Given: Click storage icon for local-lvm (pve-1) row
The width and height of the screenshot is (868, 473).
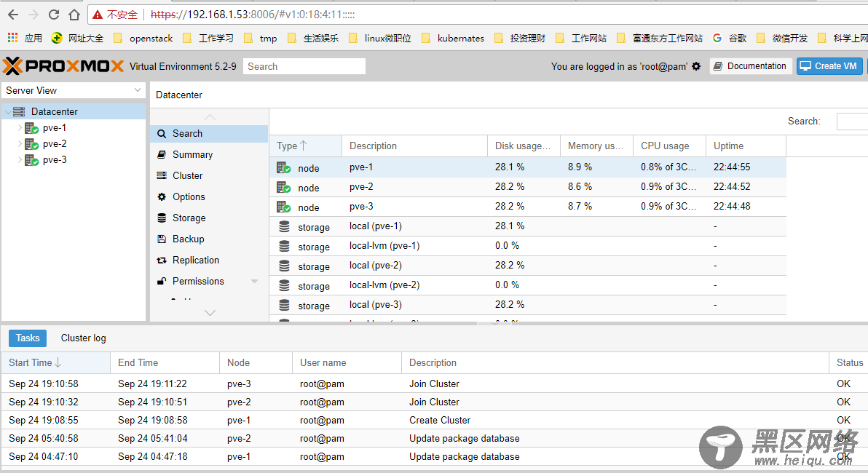Looking at the screenshot, I should click(284, 246).
